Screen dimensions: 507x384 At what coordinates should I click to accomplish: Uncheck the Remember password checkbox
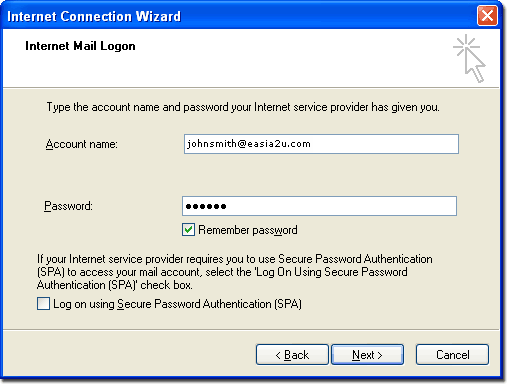tap(188, 230)
